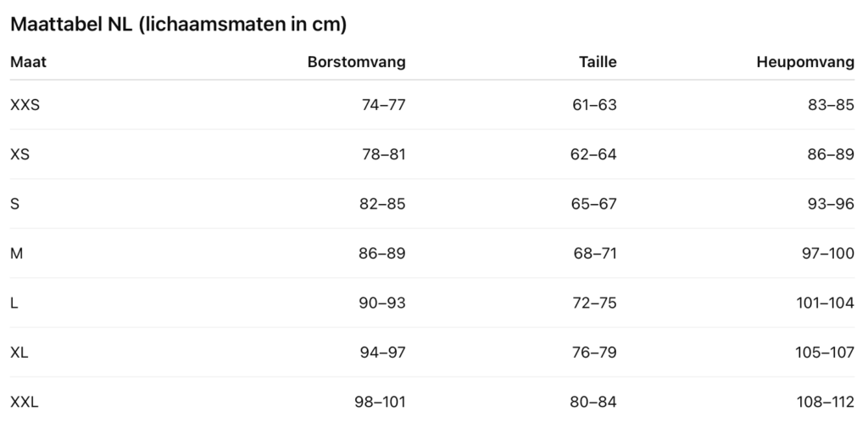Viewport: 868px width, 428px height.
Task: Click the M waist value 68–71
Action: click(593, 253)
